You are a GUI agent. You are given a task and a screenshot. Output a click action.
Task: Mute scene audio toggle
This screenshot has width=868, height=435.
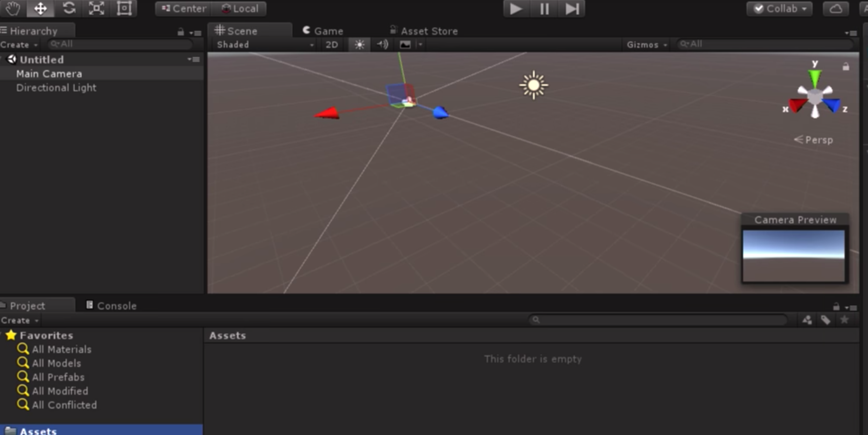(x=382, y=45)
